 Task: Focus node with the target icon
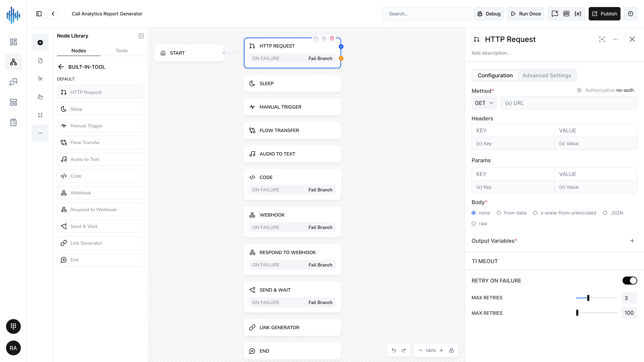(x=602, y=39)
